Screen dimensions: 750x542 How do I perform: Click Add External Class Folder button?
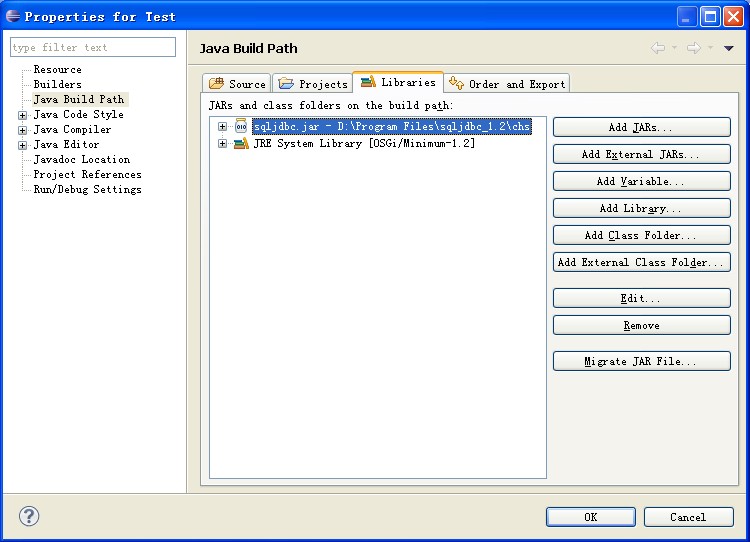641,262
